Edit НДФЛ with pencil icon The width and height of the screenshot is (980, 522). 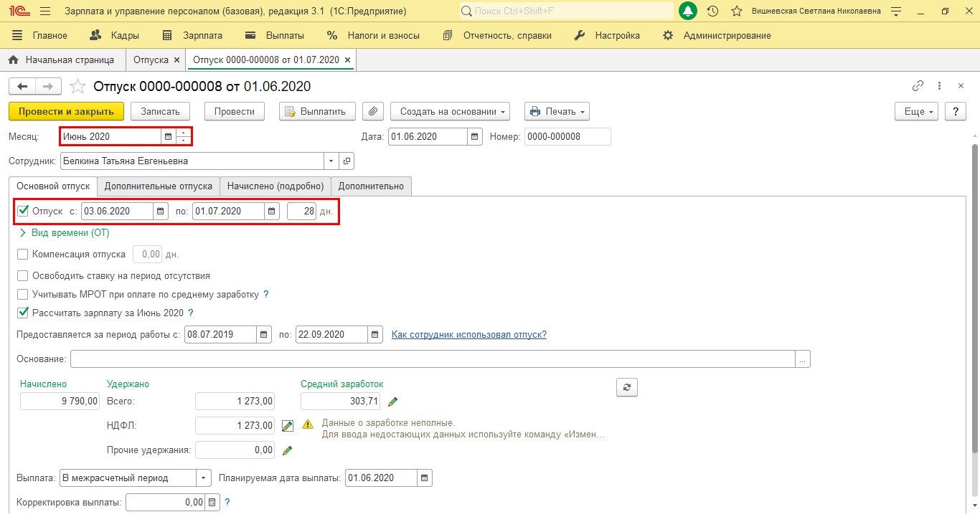(x=288, y=426)
